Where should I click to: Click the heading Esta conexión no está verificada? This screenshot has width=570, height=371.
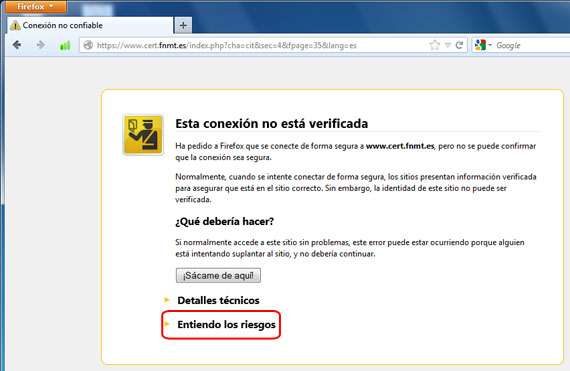(x=272, y=124)
